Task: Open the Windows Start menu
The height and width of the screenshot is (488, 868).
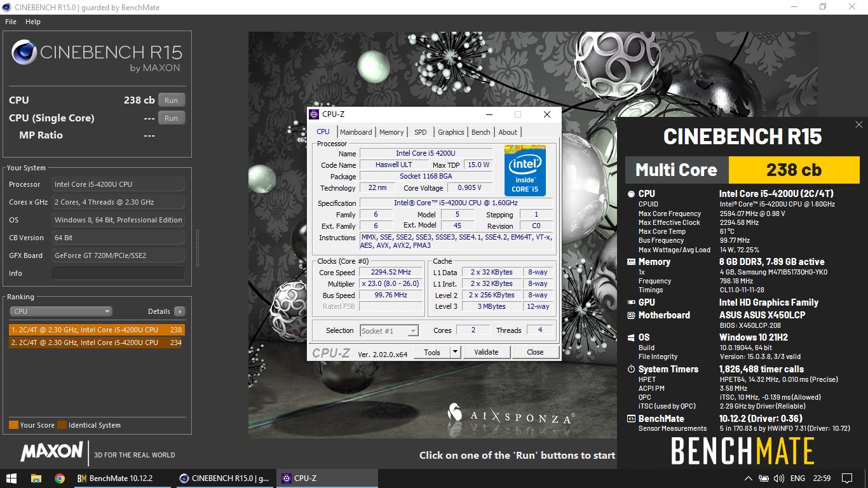Action: click(x=11, y=478)
